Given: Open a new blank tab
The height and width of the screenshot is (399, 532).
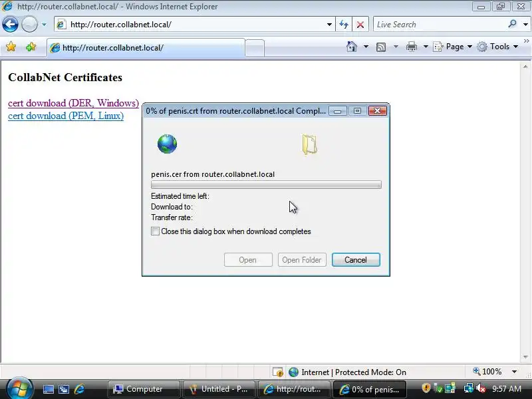Looking at the screenshot, I should pyautogui.click(x=255, y=48).
